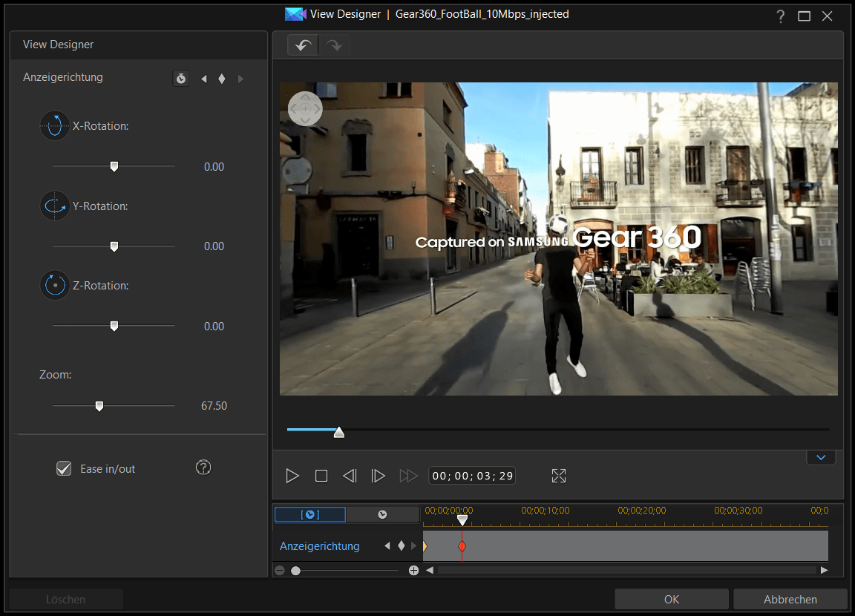855x616 pixels.
Task: Zoom out the timeline with minus button
Action: coord(280,570)
